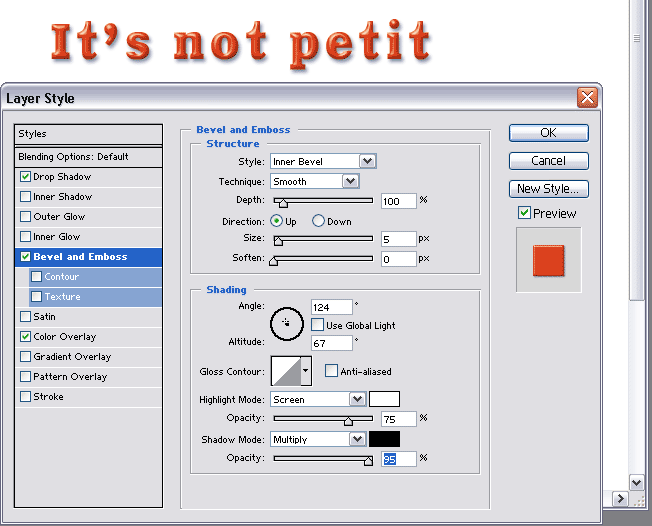The image size is (652, 526).
Task: Enable the Anti-aliased checkbox
Action: [x=331, y=370]
